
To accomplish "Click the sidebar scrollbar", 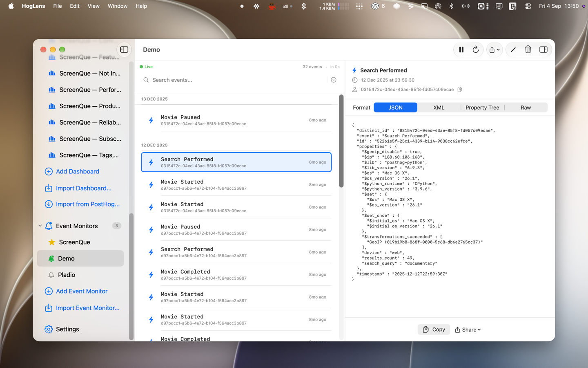I will point(131,277).
